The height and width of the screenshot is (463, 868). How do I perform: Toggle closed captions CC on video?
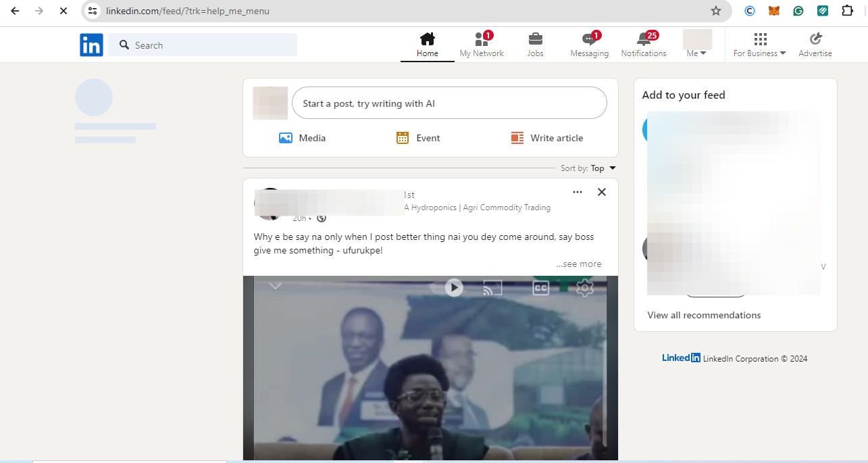point(540,288)
